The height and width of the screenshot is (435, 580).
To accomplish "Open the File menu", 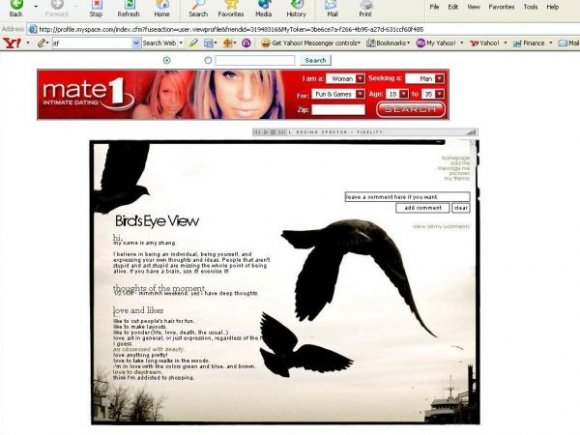I will 434,7.
